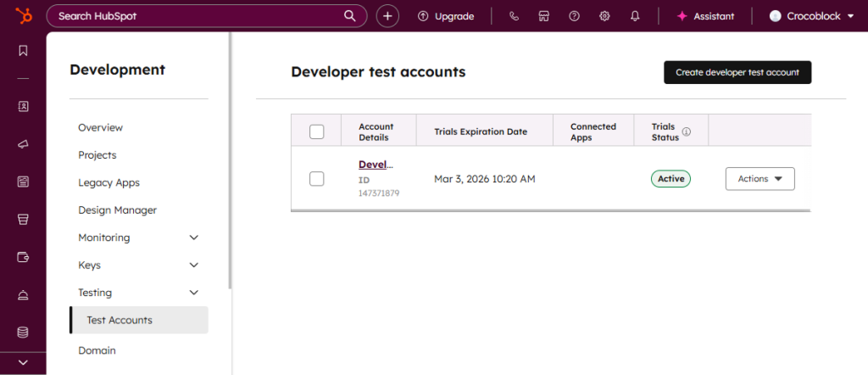Image resolution: width=868 pixels, height=375 pixels.
Task: Click the Crocoblock account avatar
Action: click(775, 16)
